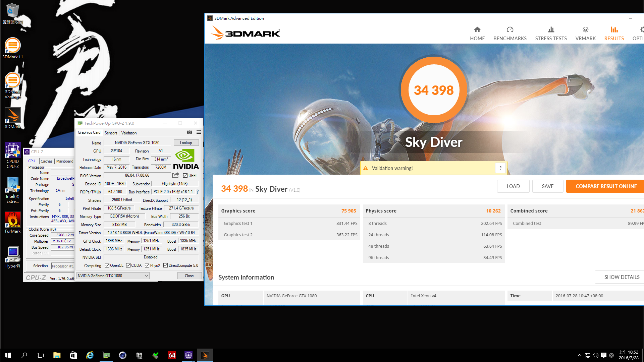644x362 pixels.
Task: Click the Physics score value 10 262
Action: click(x=493, y=211)
